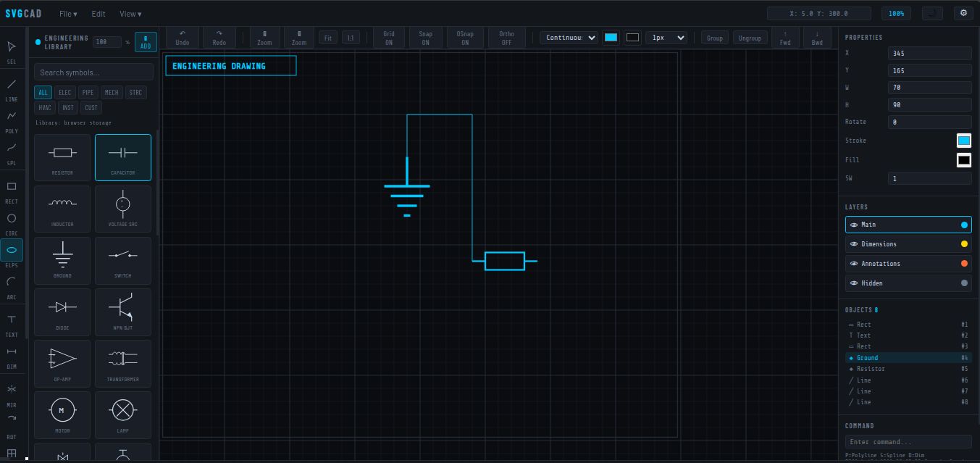Choose the Voltage Src library symbol

(123, 209)
